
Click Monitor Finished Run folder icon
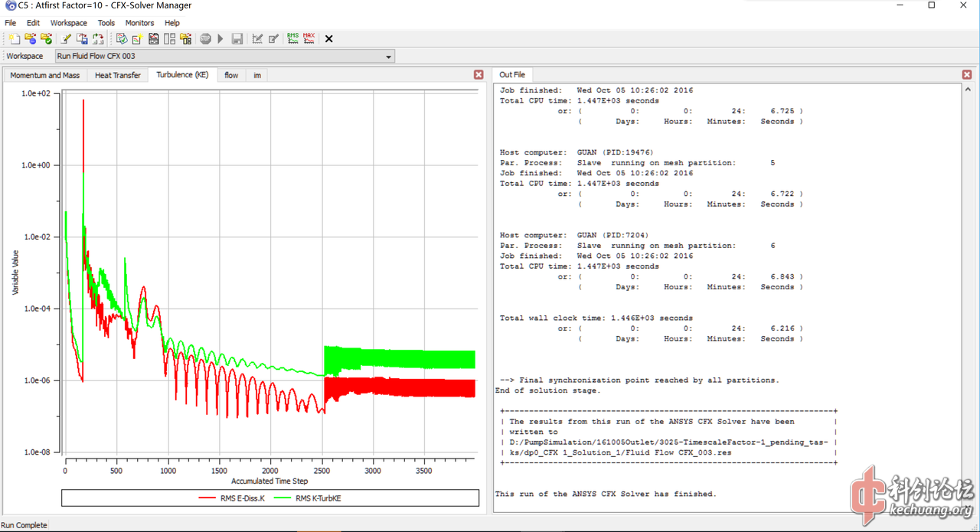tap(47, 38)
